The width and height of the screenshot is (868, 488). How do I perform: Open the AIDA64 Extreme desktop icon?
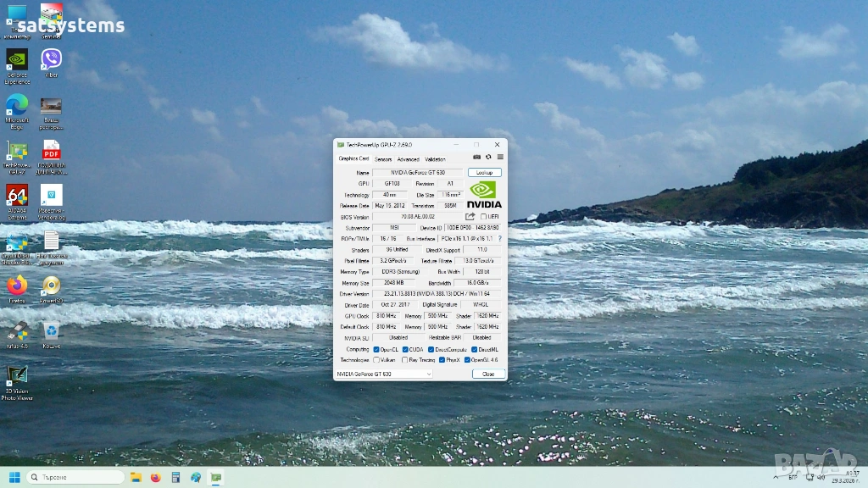coord(16,196)
